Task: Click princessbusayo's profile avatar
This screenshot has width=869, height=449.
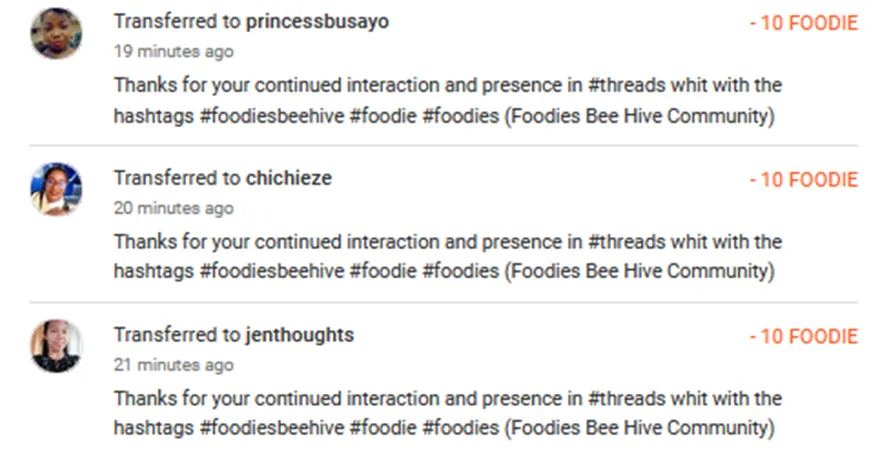Action: coord(56,34)
